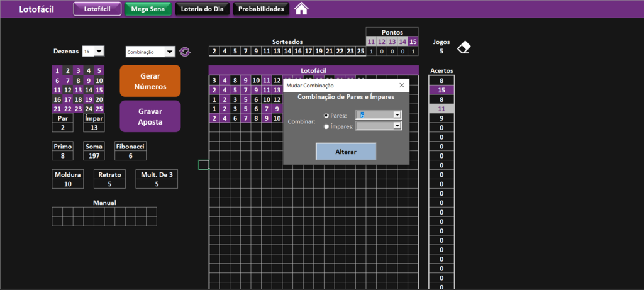Viewport: 644px width, 290px height.
Task: Toggle number 24 in the dezenas picker grid
Action: click(x=89, y=109)
